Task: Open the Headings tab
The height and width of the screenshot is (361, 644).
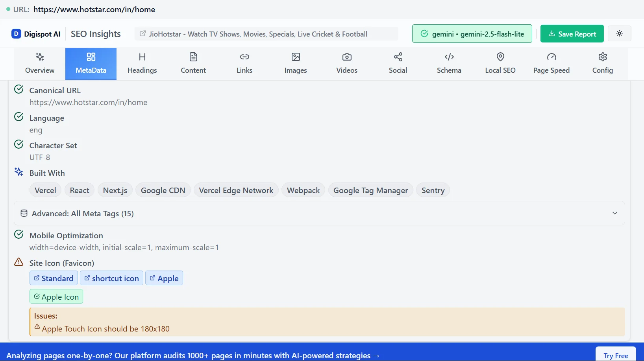Action: (142, 64)
